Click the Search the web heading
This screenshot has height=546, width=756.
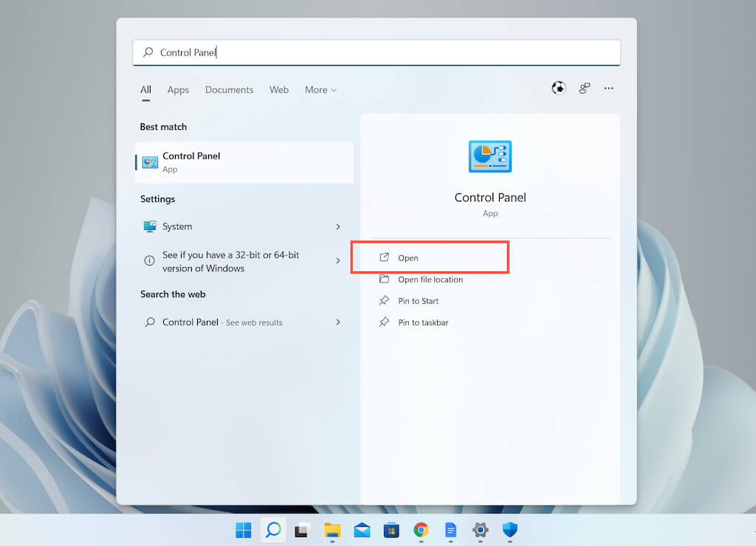[173, 294]
